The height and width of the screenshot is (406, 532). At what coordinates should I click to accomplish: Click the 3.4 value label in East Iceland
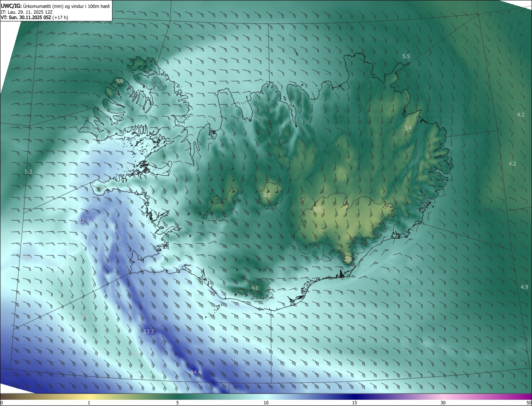408,128
